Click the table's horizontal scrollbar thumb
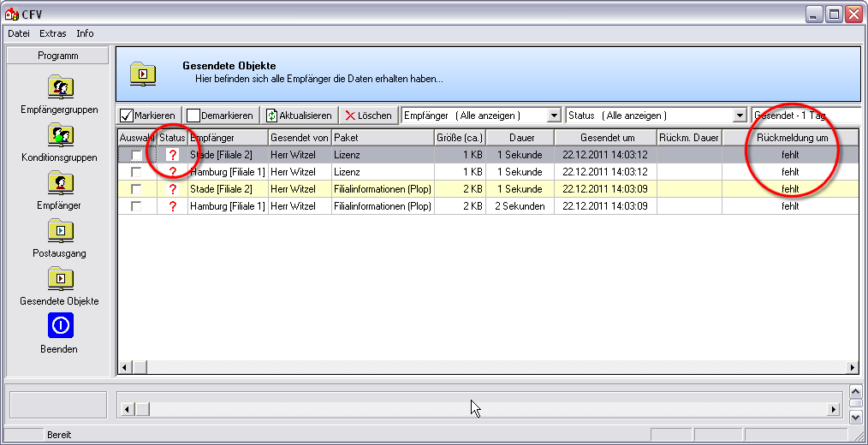Screen dimensions: 868x445 [140, 367]
